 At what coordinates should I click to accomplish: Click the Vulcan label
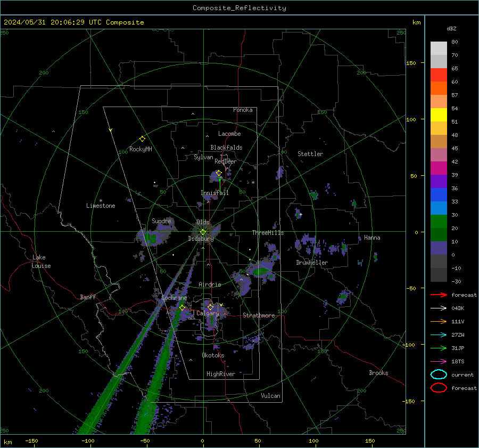[x=270, y=396]
